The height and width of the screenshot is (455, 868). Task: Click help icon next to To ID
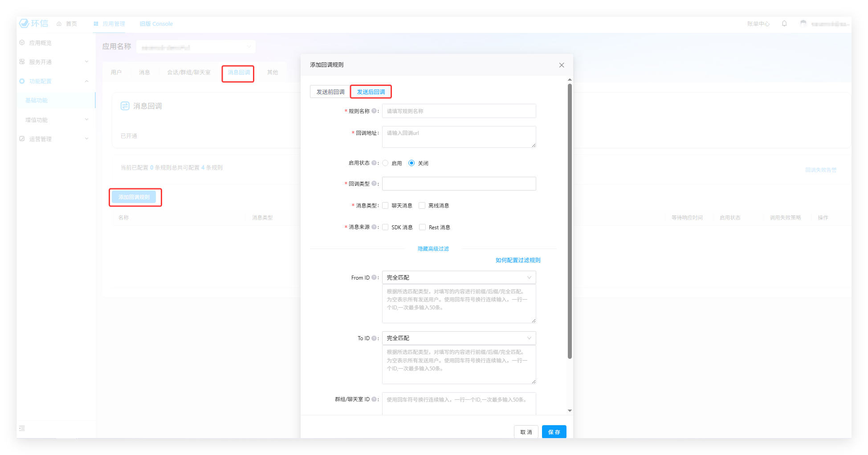pos(374,338)
